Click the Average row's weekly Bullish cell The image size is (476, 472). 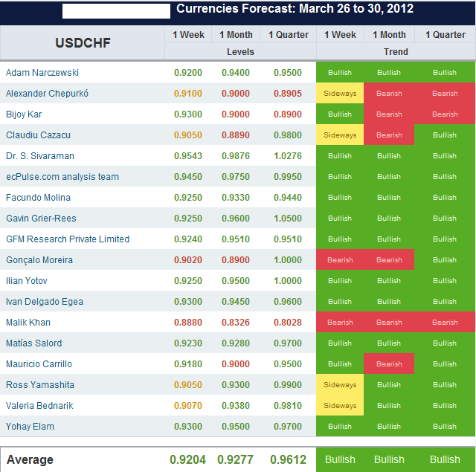coord(340,459)
